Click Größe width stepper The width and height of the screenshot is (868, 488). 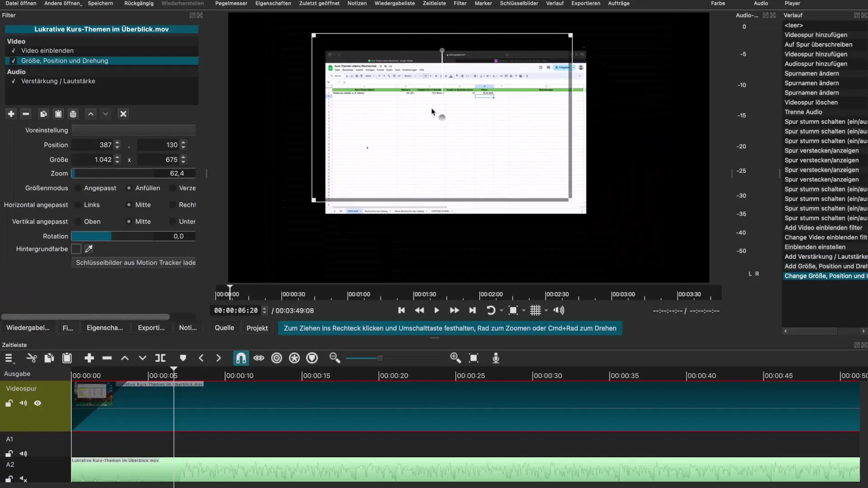(117, 160)
